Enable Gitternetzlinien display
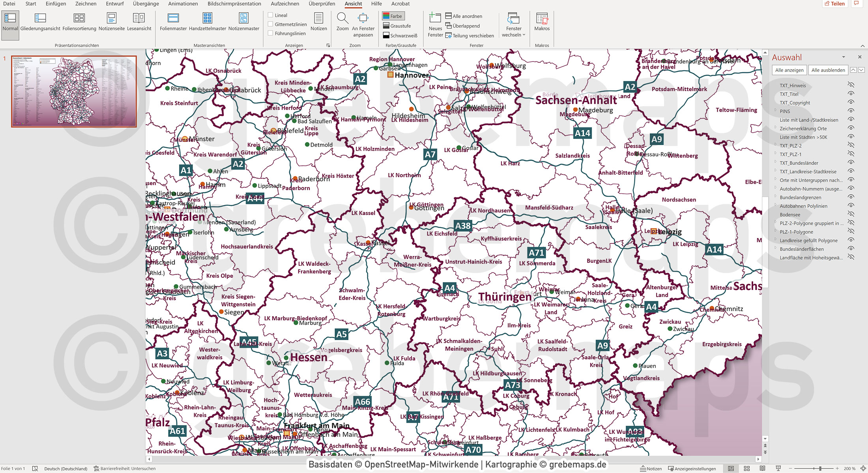The height and width of the screenshot is (473, 868). click(271, 24)
